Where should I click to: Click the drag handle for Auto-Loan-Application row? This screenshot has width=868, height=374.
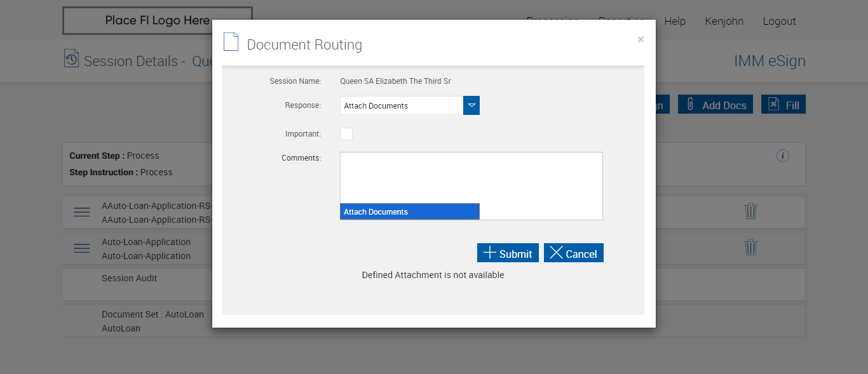pos(82,248)
